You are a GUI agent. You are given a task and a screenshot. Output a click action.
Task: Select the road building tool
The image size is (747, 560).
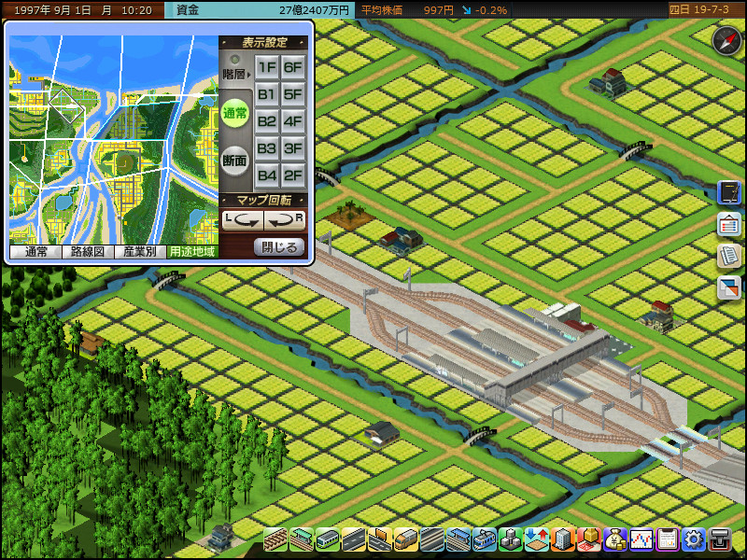coord(354,539)
